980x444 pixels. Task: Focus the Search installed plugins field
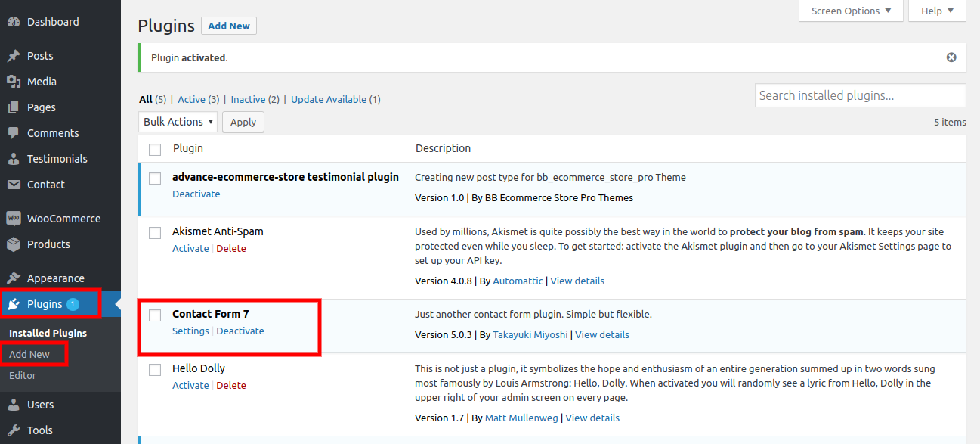click(x=860, y=95)
